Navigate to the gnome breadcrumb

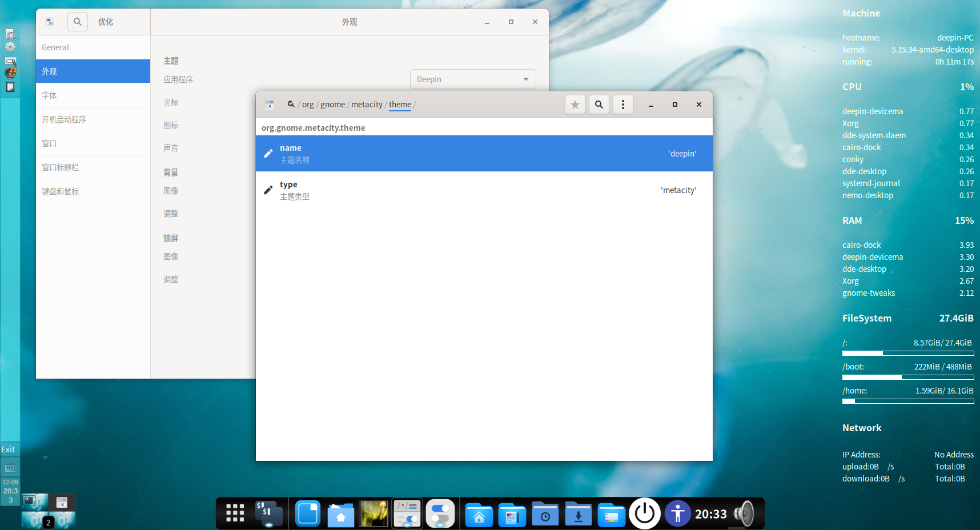click(x=332, y=105)
